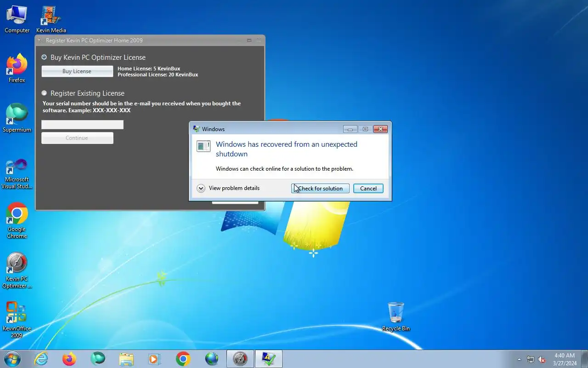Open Windows Explorer folder in taskbar
This screenshot has width=588, height=368.
126,359
